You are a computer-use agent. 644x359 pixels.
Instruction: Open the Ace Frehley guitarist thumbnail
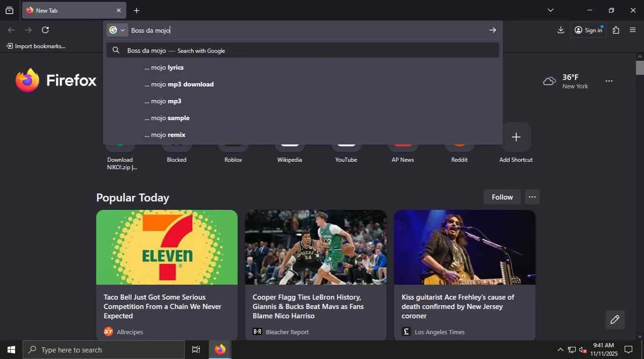click(465, 247)
